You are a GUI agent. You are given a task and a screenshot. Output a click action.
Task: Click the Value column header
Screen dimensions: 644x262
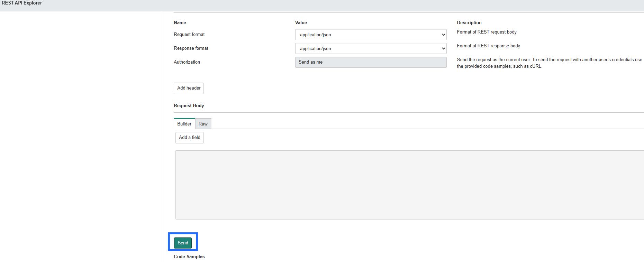click(301, 22)
